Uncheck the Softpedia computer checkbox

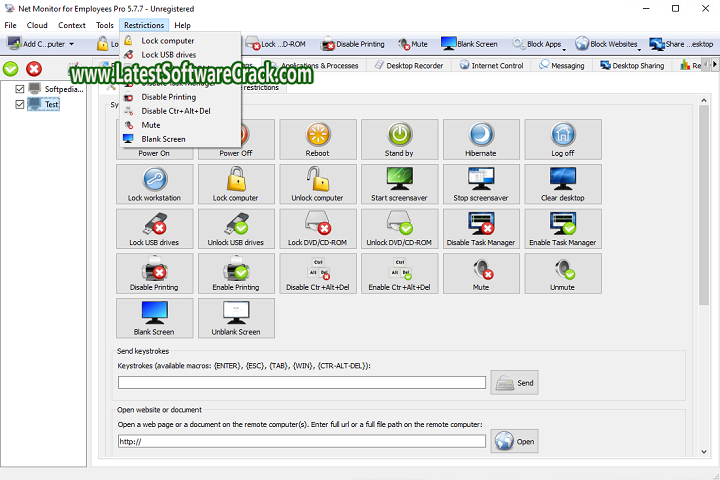[x=22, y=89]
